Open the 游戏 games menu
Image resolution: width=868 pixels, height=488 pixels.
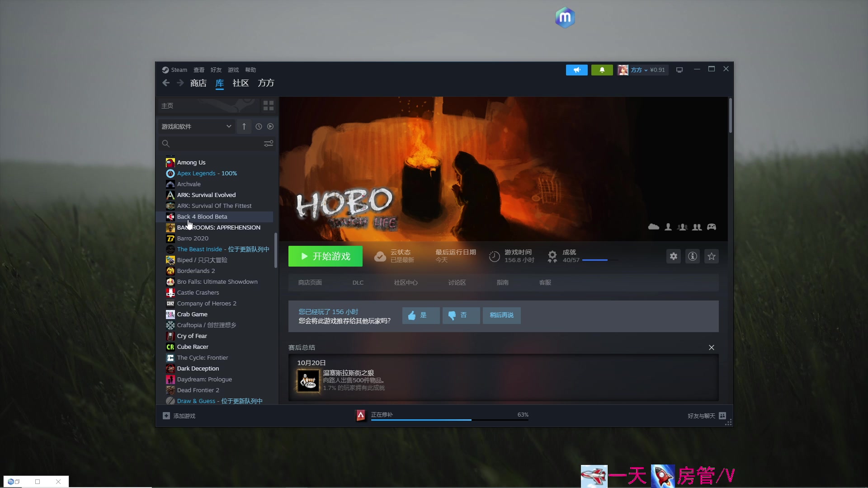click(x=233, y=70)
